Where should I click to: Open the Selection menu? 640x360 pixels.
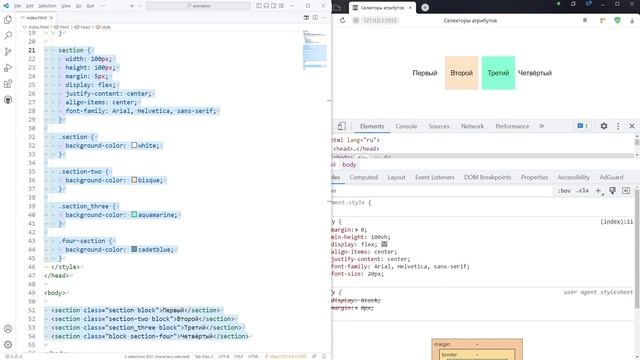pyautogui.click(x=47, y=6)
